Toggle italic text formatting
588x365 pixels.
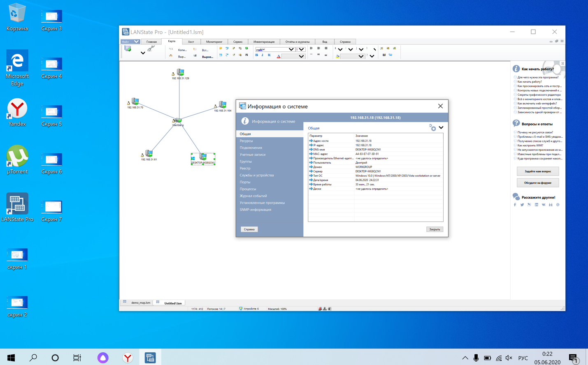point(263,55)
